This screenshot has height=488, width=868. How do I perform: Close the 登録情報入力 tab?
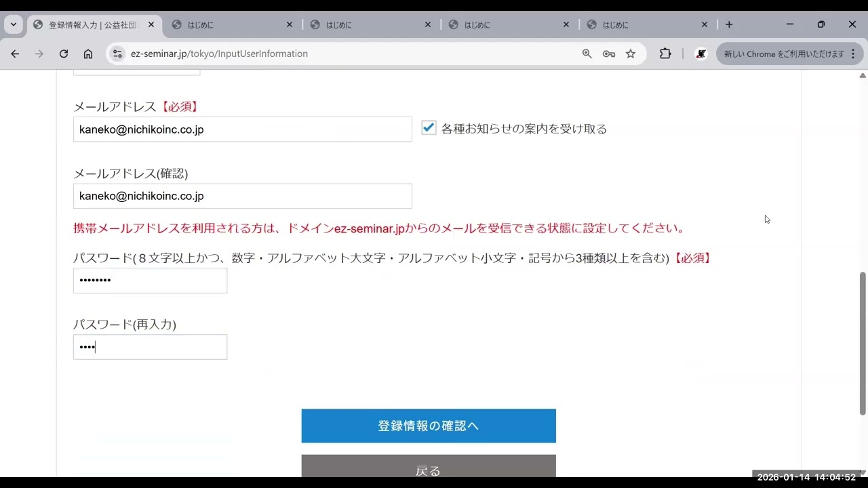(x=151, y=24)
